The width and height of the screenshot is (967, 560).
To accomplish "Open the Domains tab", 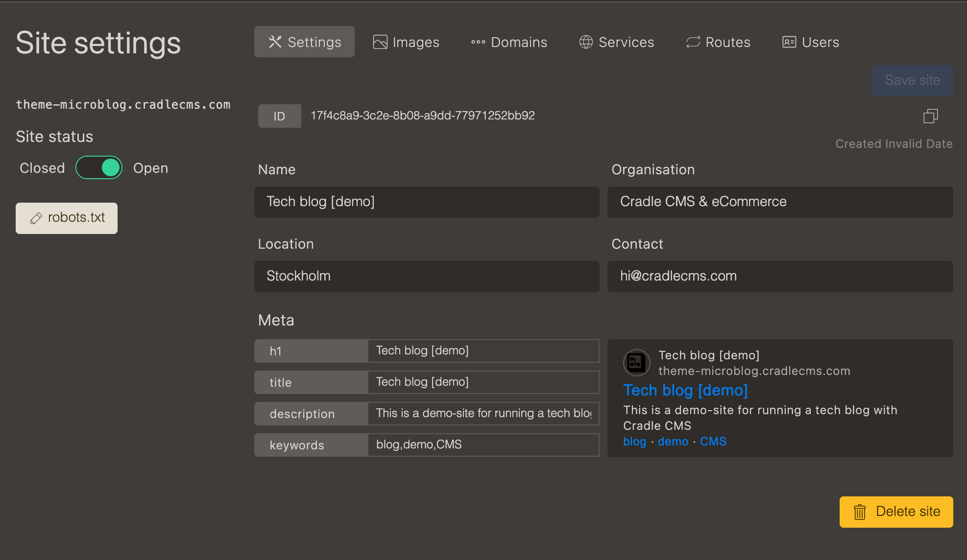I will (509, 42).
